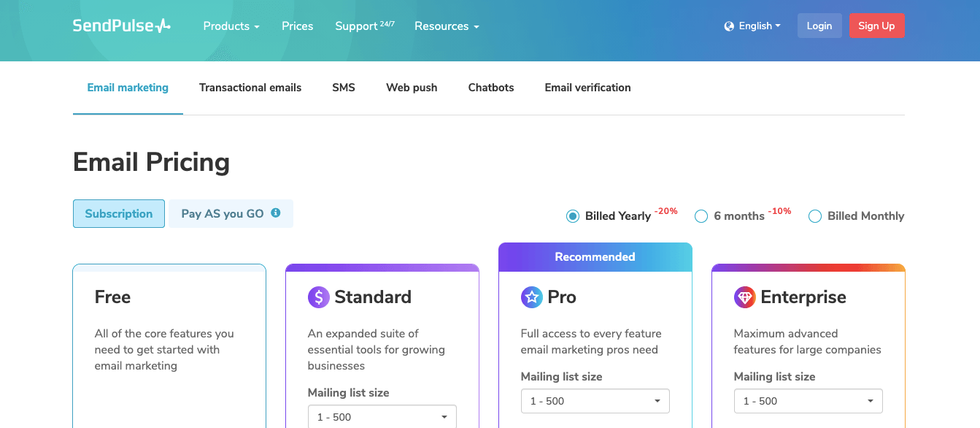
Task: Expand the Products menu
Action: [231, 26]
